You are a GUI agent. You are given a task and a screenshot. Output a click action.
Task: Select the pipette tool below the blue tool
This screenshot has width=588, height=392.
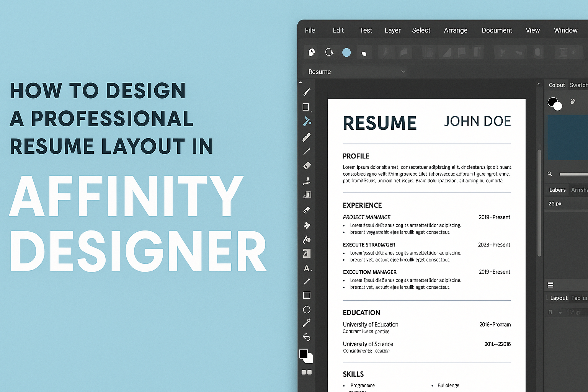pyautogui.click(x=307, y=137)
